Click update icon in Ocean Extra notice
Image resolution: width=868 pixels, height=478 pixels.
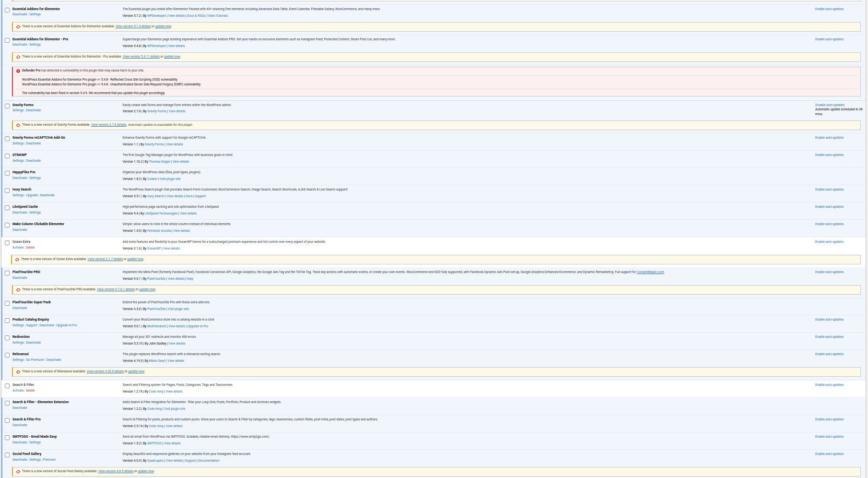[17, 259]
